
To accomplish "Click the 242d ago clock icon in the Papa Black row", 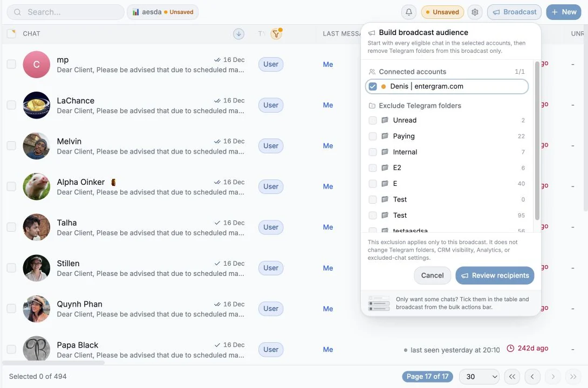I will tap(510, 348).
